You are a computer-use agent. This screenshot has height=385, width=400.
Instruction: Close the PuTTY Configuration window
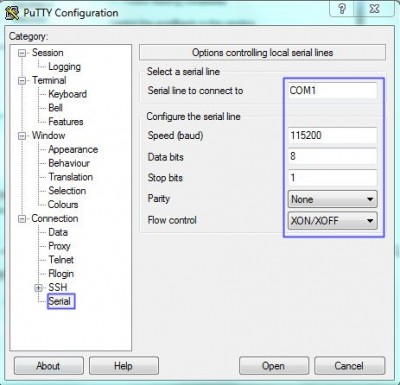point(374,9)
